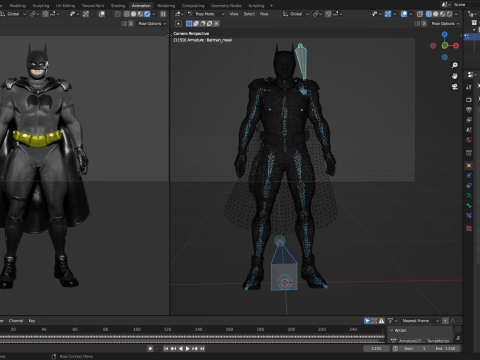Activate the tweak select tool icon
This screenshot has height=360, width=480.
179,24
